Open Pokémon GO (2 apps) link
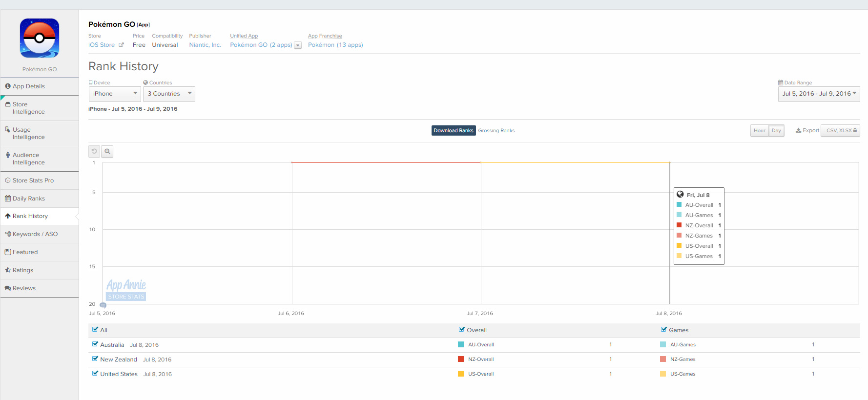This screenshot has width=868, height=400. pos(261,45)
